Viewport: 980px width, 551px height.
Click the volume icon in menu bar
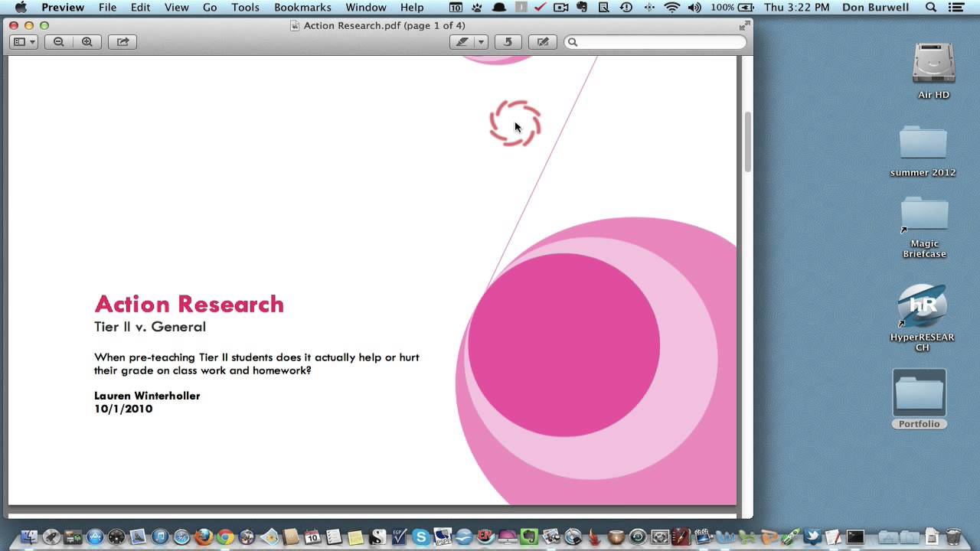coord(694,8)
